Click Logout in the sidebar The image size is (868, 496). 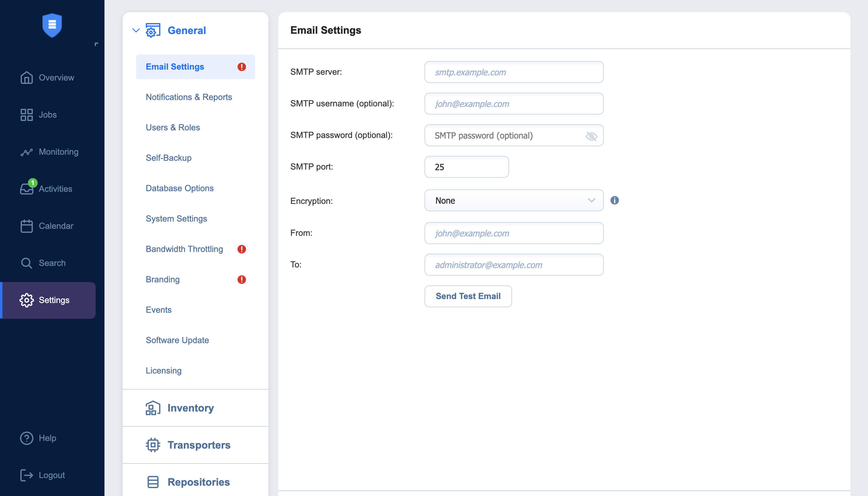pyautogui.click(x=51, y=475)
